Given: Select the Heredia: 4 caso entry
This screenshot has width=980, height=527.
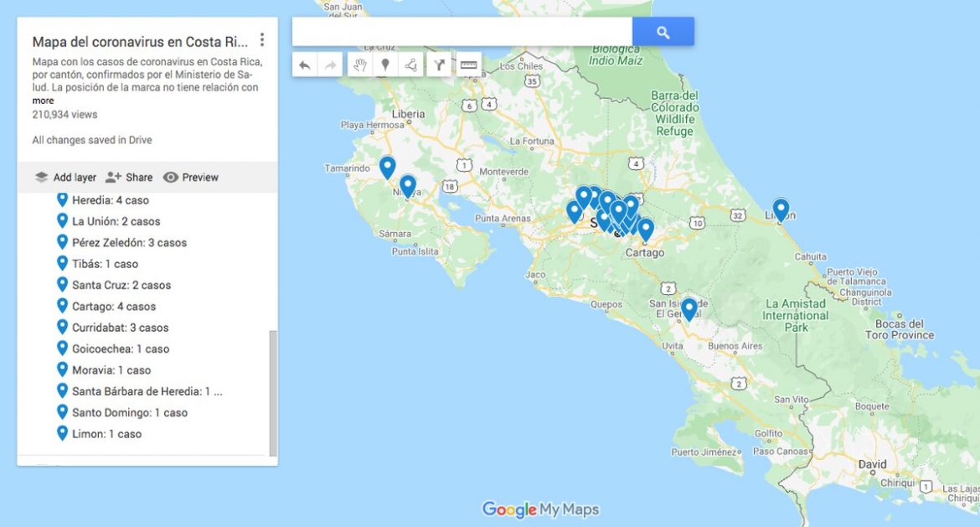Looking at the screenshot, I should click(x=110, y=199).
